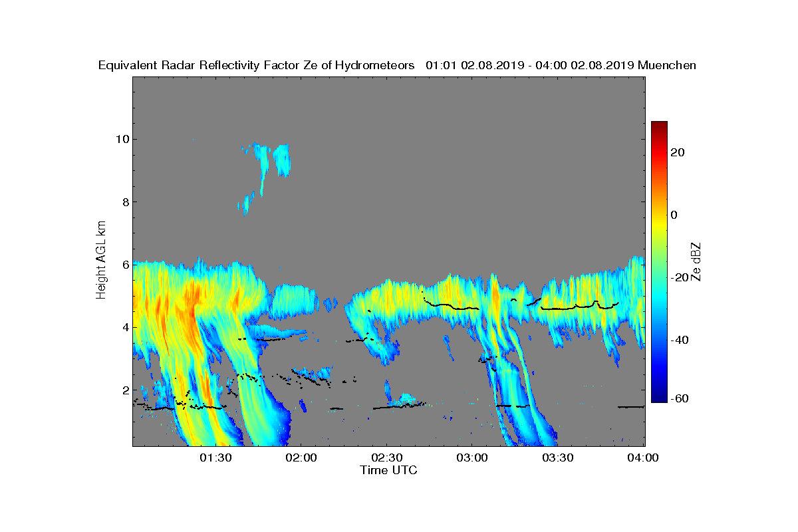Screen dimensions: 798x532
Task: Click the colorbar tick label '20'
Action: [678, 153]
